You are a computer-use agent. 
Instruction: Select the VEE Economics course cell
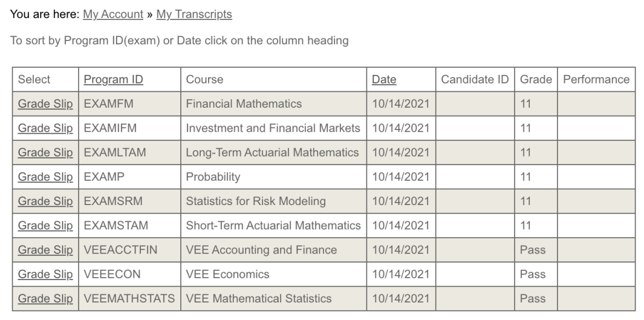click(273, 275)
